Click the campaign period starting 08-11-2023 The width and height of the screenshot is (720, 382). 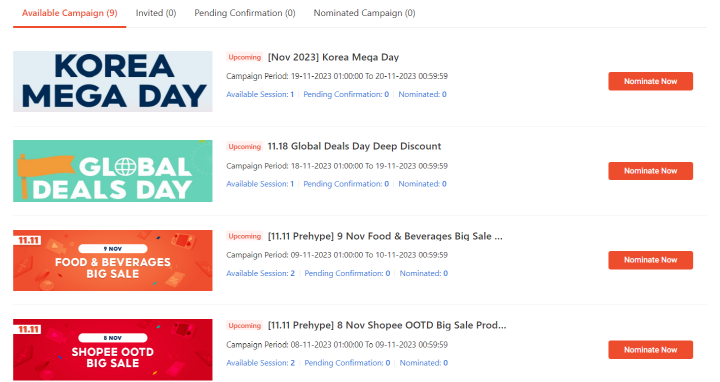(337, 344)
